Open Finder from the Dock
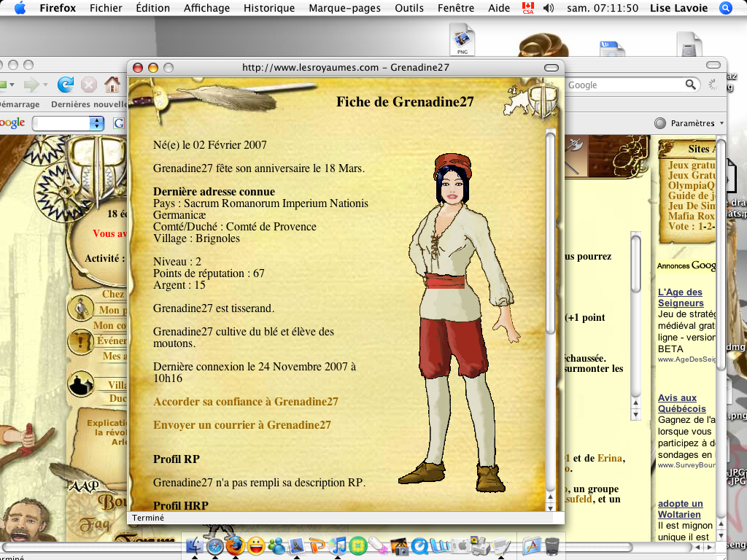 click(194, 545)
